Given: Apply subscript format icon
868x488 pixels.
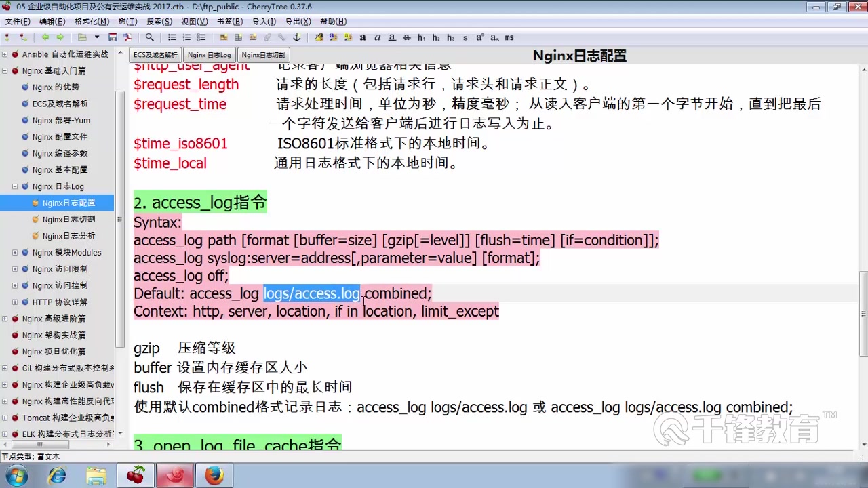Looking at the screenshot, I should pos(494,37).
